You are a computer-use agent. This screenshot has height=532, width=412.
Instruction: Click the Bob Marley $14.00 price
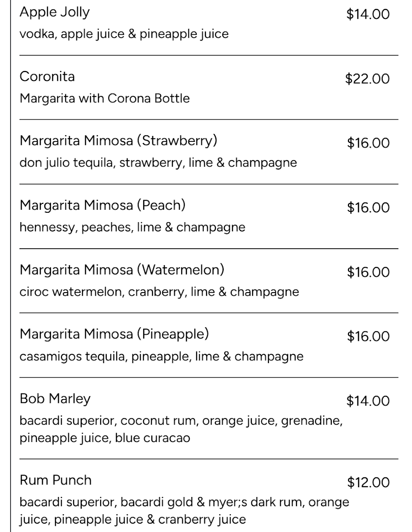pyautogui.click(x=368, y=401)
